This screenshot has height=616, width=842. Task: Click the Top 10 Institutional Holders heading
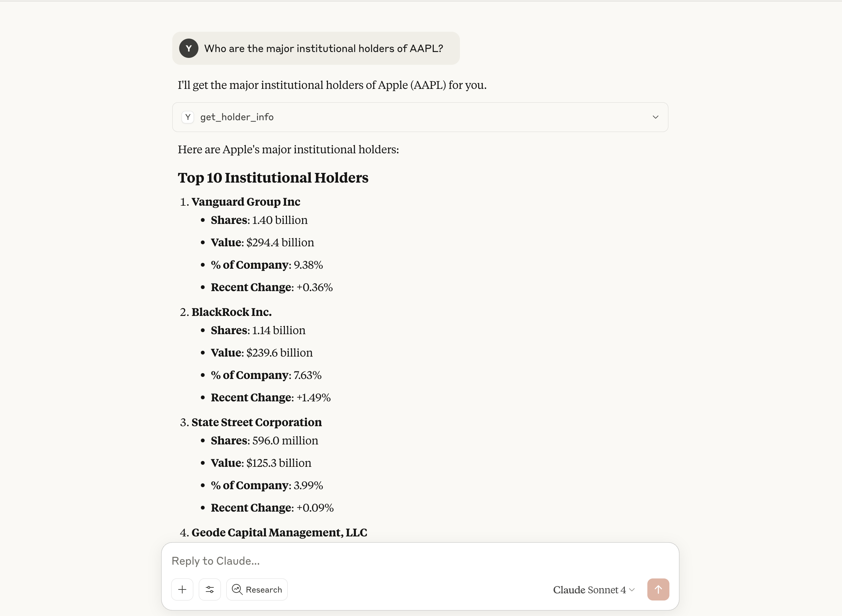[x=273, y=178]
